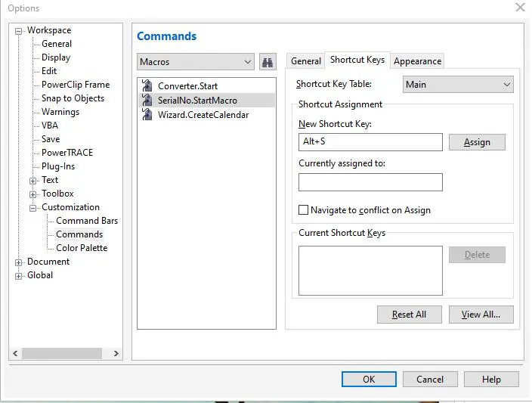Click the tree scrollbar left arrow

point(15,353)
